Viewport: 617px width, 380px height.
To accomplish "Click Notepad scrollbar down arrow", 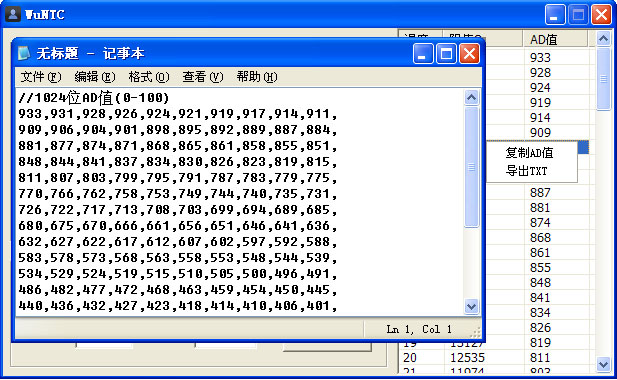I will click(471, 306).
